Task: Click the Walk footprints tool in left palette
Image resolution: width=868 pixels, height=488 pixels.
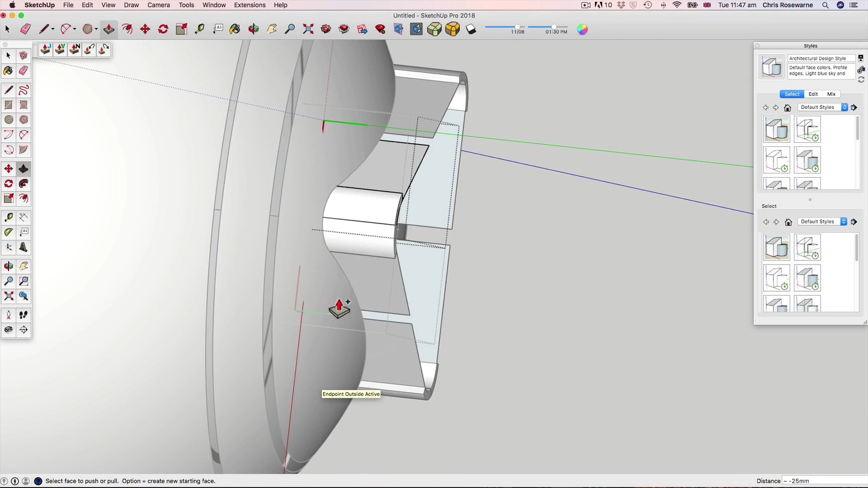Action: click(24, 314)
